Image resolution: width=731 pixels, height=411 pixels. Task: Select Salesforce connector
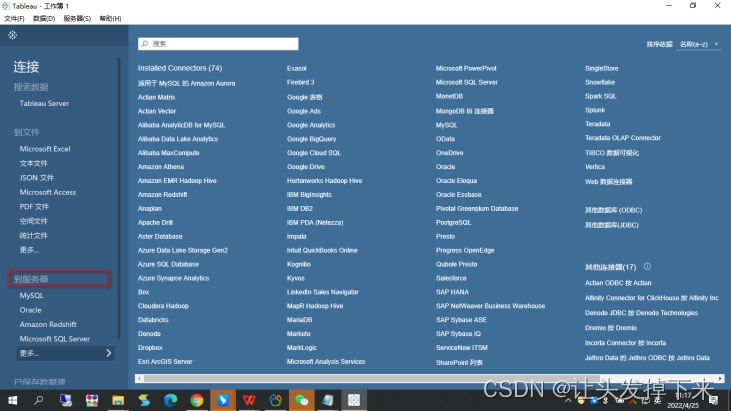[x=451, y=278]
